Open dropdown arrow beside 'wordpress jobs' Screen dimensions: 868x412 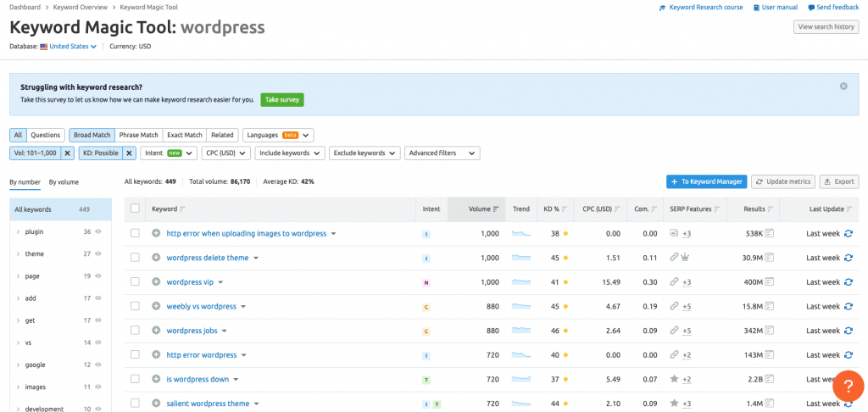(224, 331)
